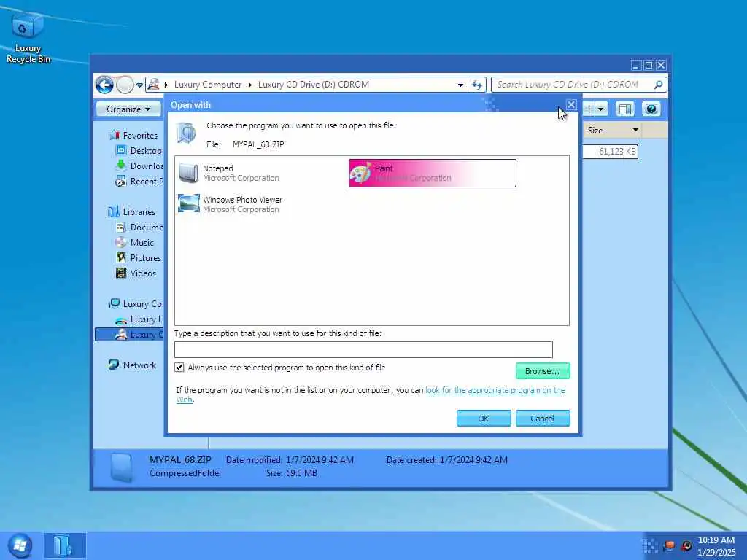
Task: Open Help with the question mark icon
Action: pos(651,109)
